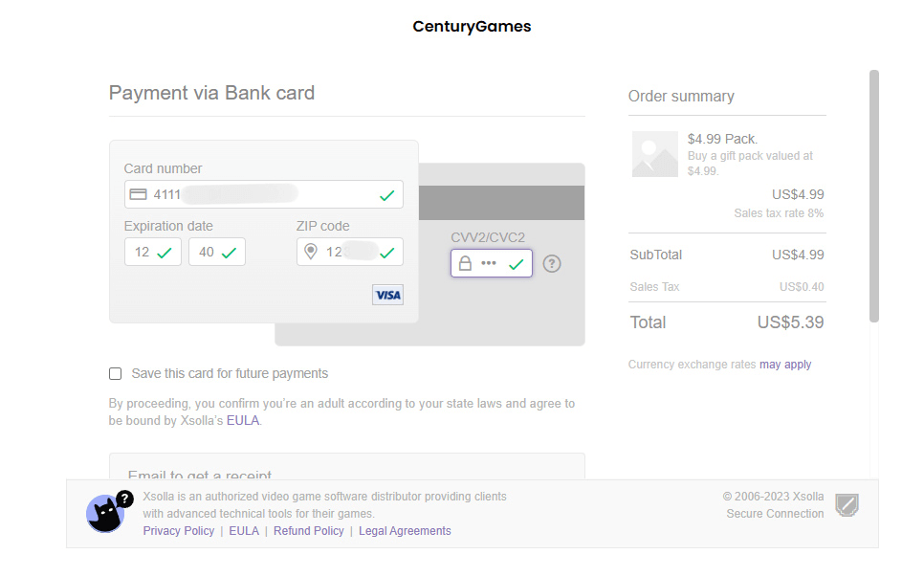The image size is (924, 577).
Task: Click the $4.99 Pack placeholder image
Action: click(654, 154)
